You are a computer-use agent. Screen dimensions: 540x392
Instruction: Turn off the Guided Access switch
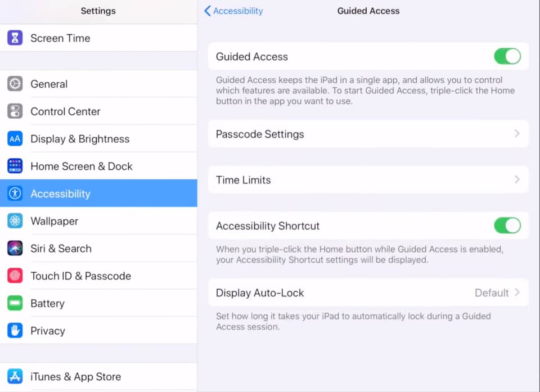tap(507, 56)
